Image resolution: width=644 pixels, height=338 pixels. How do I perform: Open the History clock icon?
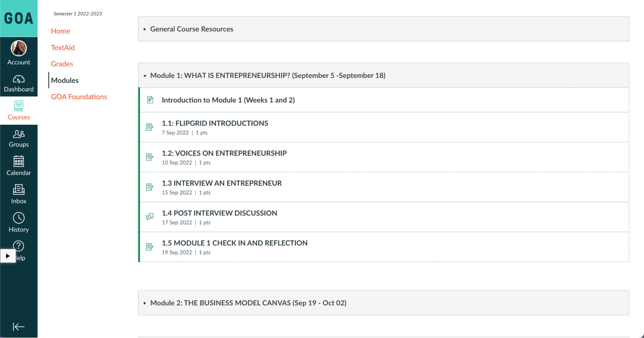pyautogui.click(x=19, y=218)
